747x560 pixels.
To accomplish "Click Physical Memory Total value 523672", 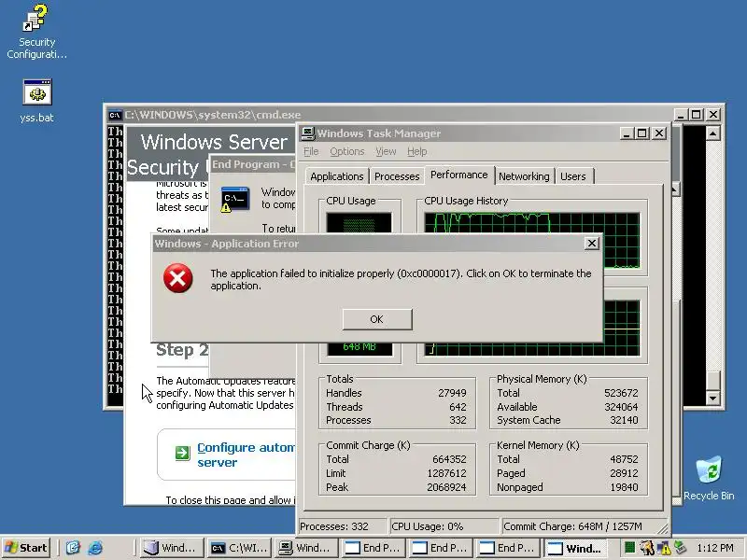I will coord(621,393).
